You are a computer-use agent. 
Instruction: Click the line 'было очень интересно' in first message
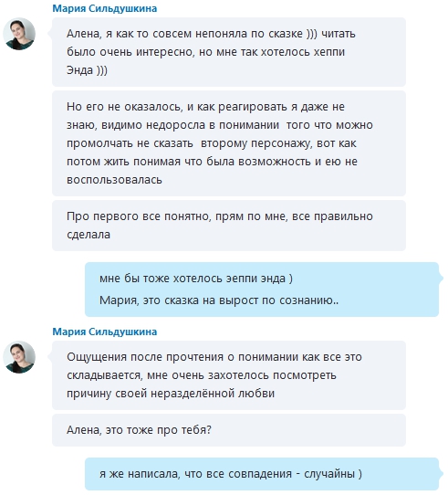[205, 52]
